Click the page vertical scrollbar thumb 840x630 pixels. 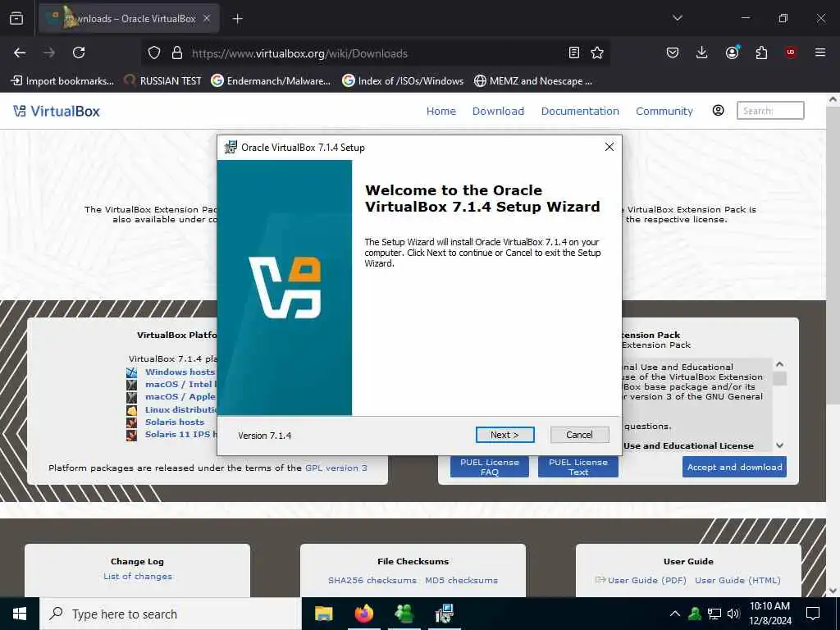(833, 255)
